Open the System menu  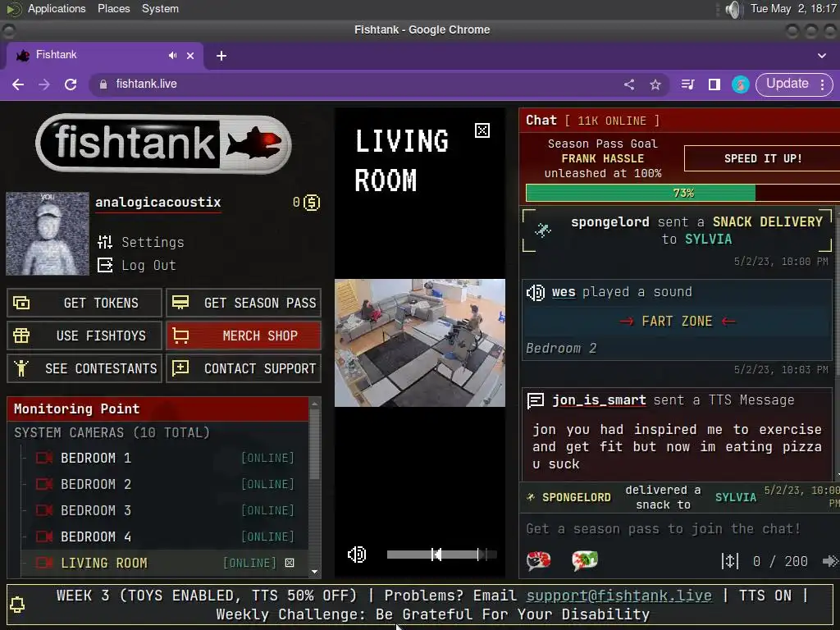pyautogui.click(x=160, y=9)
